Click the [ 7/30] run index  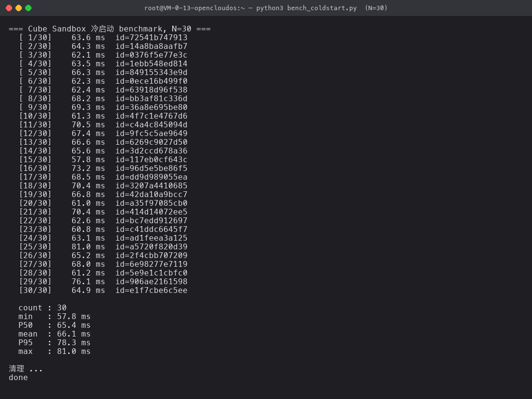point(35,90)
